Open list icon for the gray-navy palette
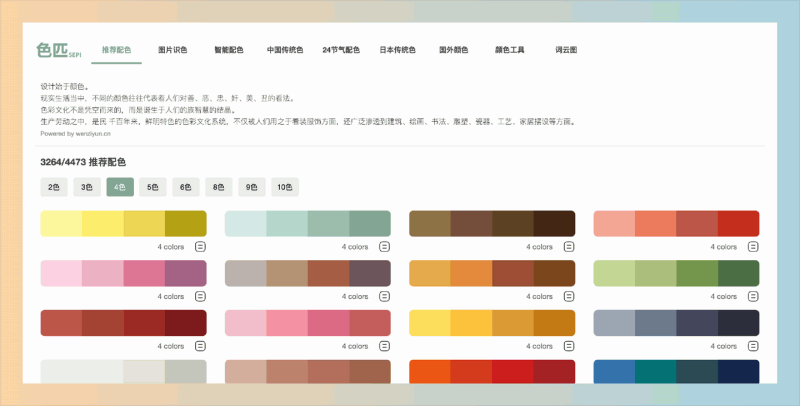 753,346
